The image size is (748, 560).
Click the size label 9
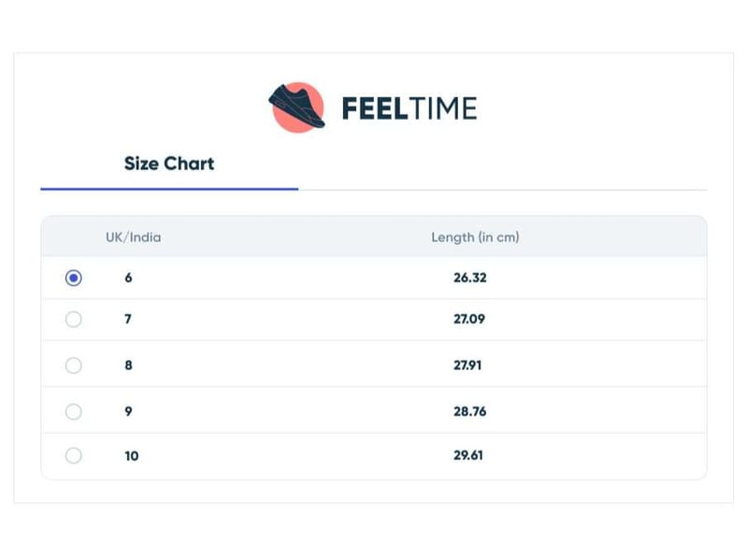[x=128, y=411]
